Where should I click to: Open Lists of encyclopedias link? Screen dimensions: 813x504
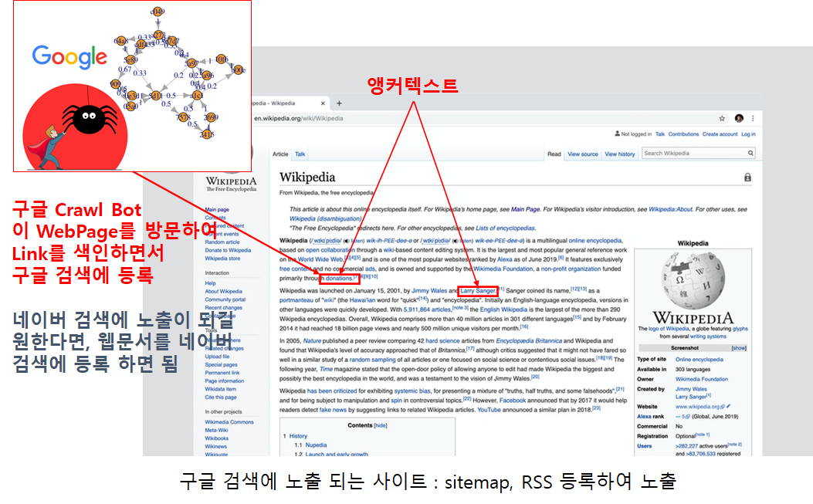(x=506, y=228)
